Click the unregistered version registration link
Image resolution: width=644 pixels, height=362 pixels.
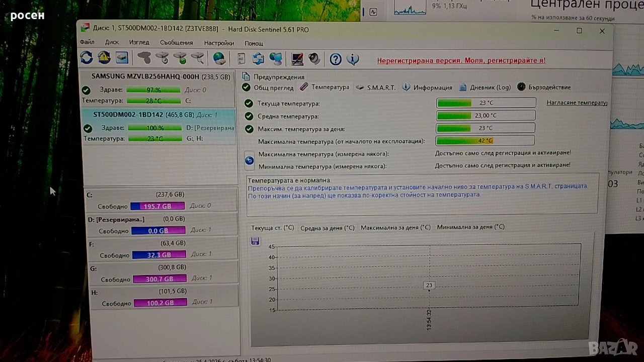(x=461, y=60)
